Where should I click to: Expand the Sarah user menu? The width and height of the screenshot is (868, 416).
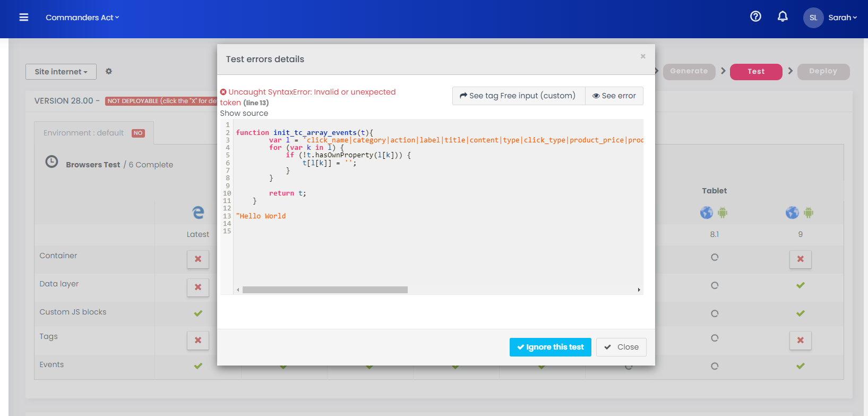click(843, 18)
